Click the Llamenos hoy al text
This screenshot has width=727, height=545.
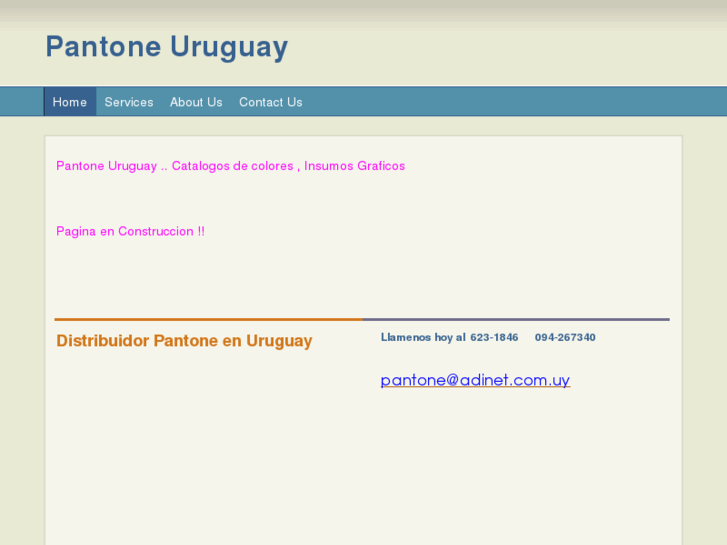coord(423,337)
